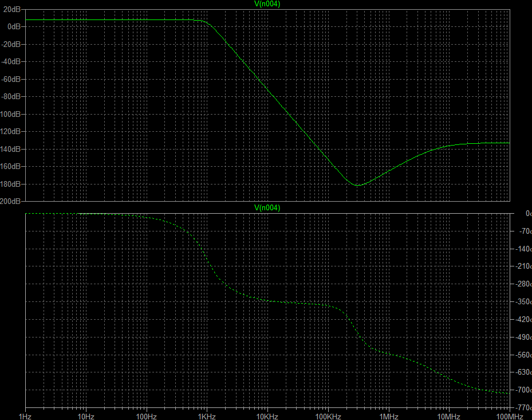Click the V(n004) label above the magnitude plot
532x420 pixels.
(267, 4)
